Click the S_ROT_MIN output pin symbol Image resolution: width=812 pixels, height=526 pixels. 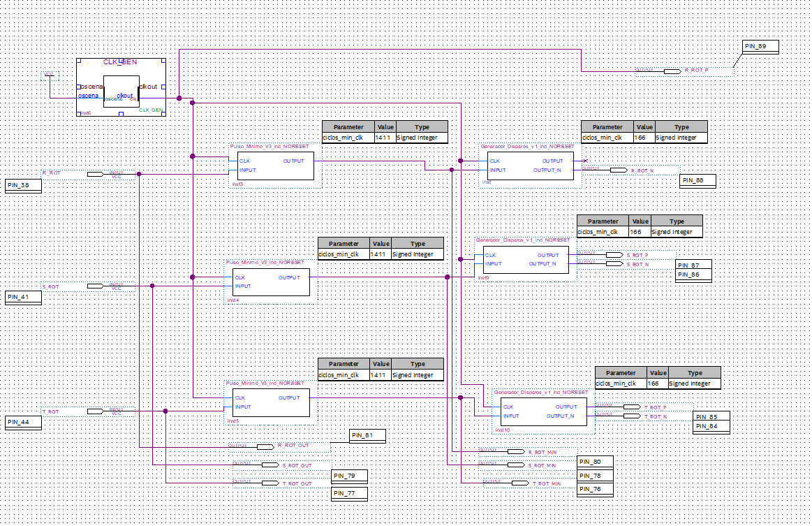click(x=516, y=465)
